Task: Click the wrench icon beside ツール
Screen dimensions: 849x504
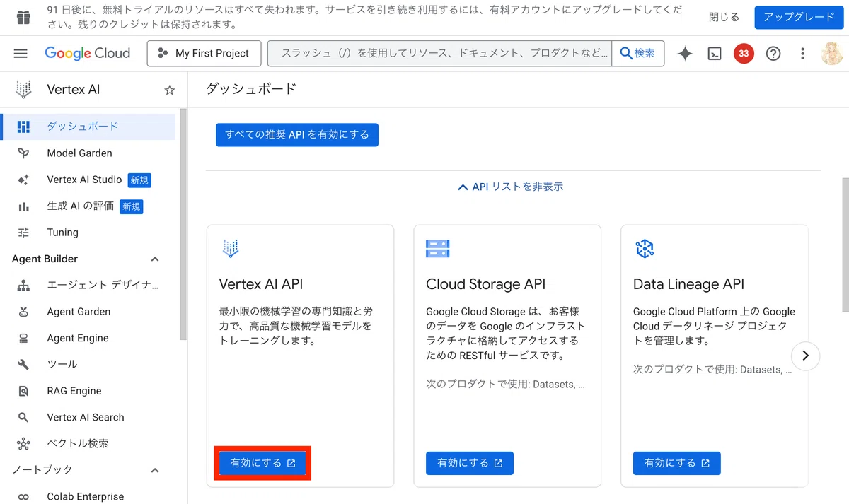Action: [23, 365]
